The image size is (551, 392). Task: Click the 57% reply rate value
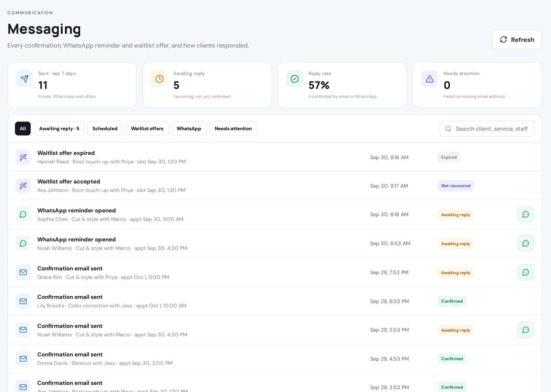[319, 85]
